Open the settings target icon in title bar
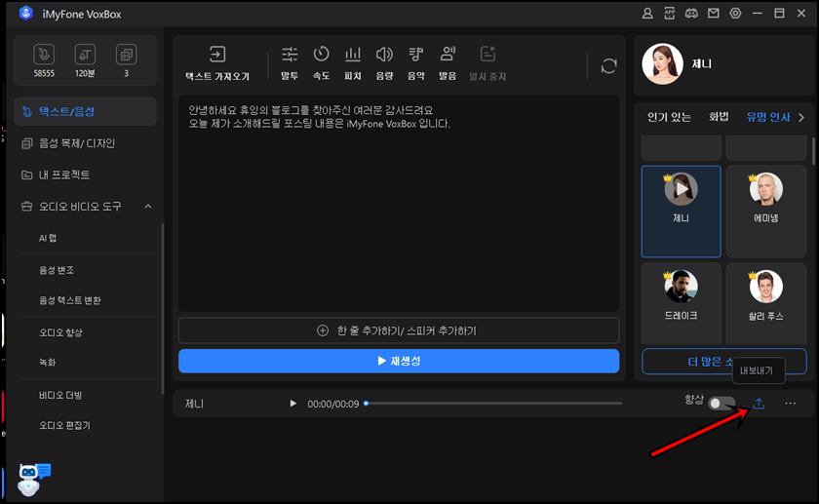Image resolution: width=819 pixels, height=504 pixels. 735,14
